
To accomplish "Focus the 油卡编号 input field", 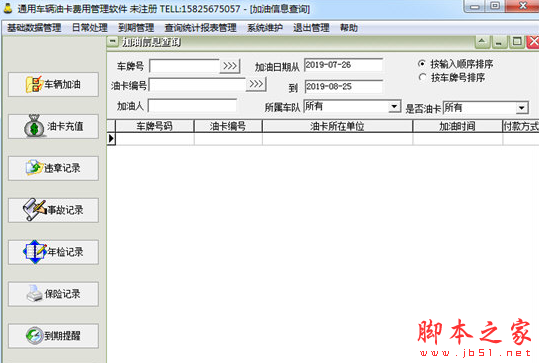I will pyautogui.click(x=197, y=85).
